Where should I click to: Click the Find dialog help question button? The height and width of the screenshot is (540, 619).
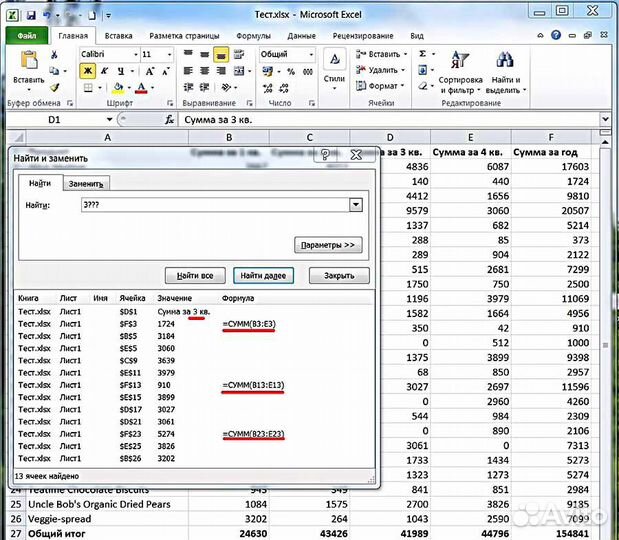(x=325, y=155)
